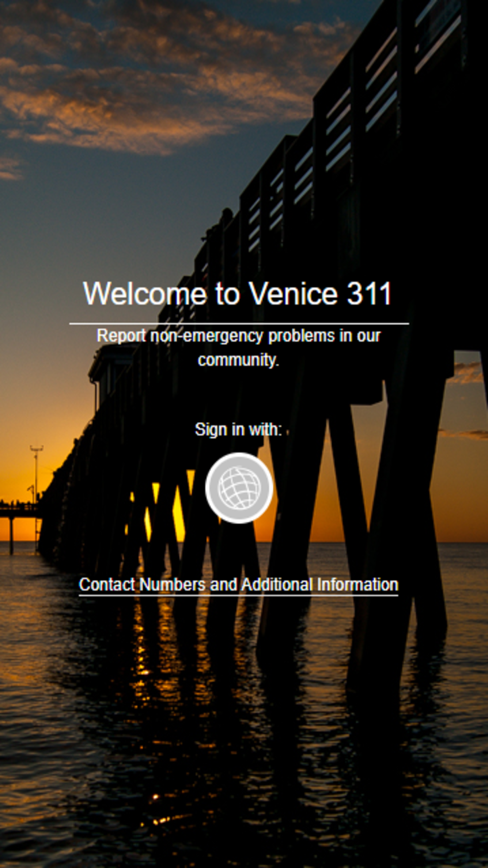The height and width of the screenshot is (868, 488).
Task: Click the Welcome to Venice 311 heading
Action: (x=238, y=293)
